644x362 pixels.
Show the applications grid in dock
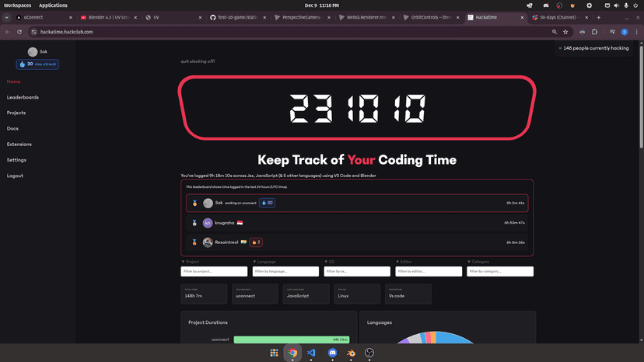(274, 353)
